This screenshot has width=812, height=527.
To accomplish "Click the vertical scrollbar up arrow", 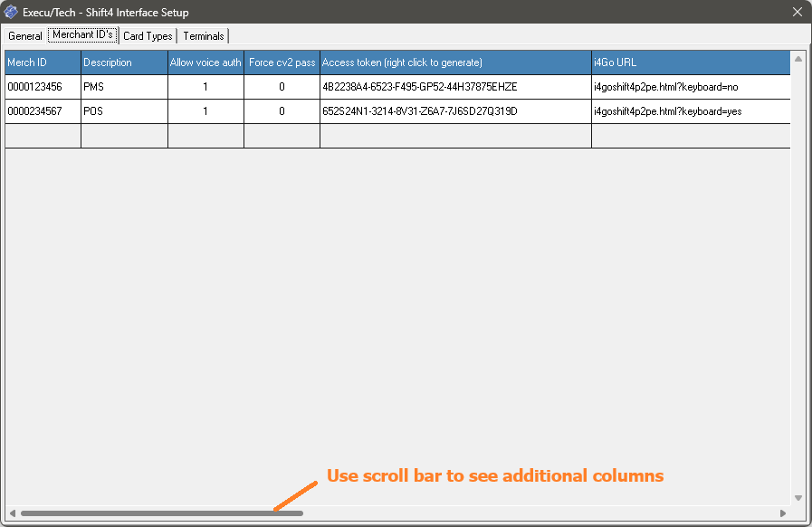I will [798, 59].
